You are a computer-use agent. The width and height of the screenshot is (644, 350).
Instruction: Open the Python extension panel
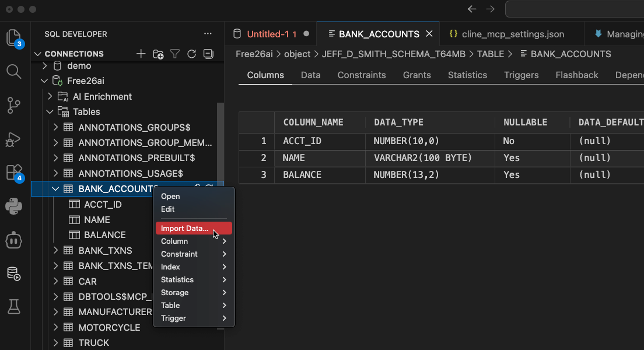click(x=13, y=206)
